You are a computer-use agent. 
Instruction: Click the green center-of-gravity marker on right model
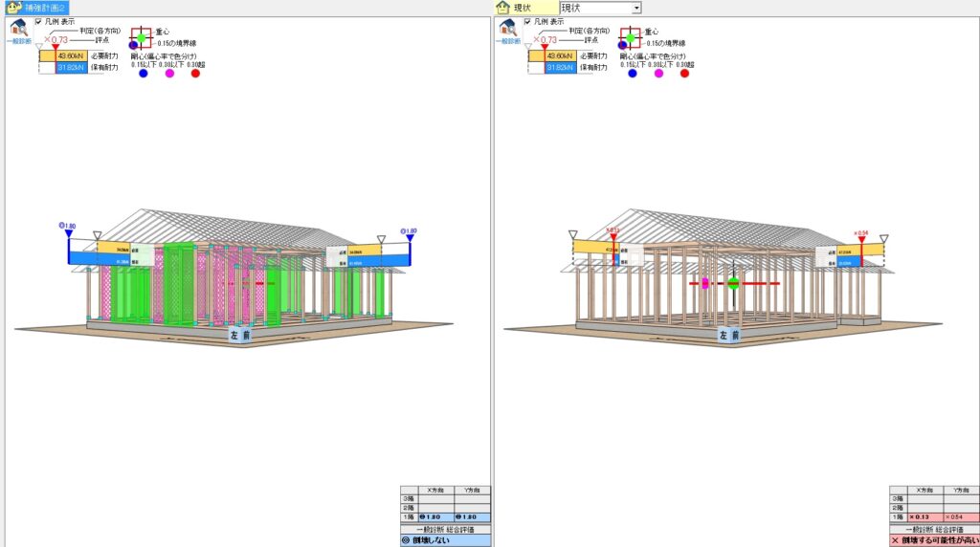click(733, 283)
